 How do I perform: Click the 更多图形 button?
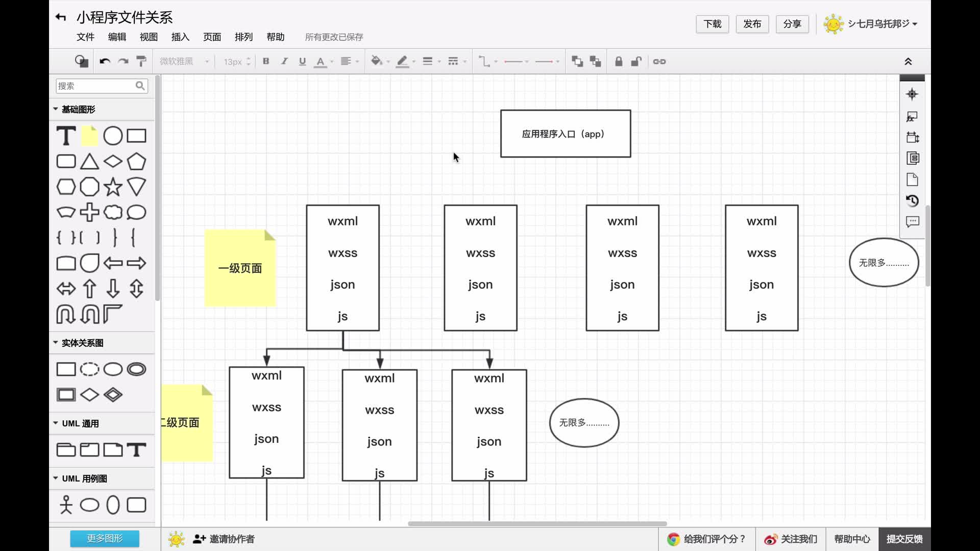pos(105,538)
